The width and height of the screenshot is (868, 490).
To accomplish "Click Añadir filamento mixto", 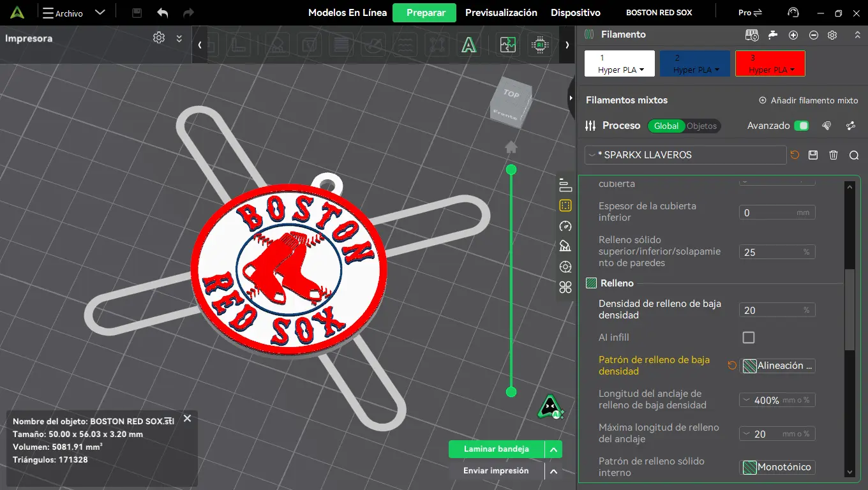I will (x=808, y=100).
